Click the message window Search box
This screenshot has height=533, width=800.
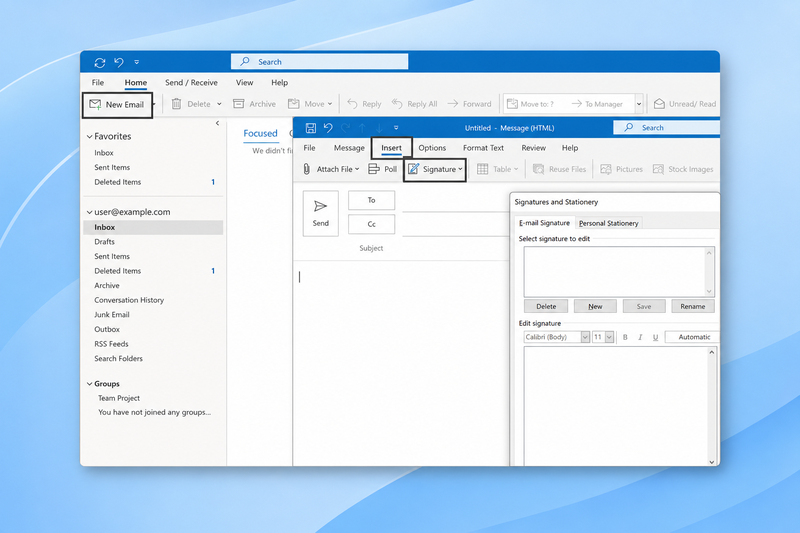click(666, 128)
